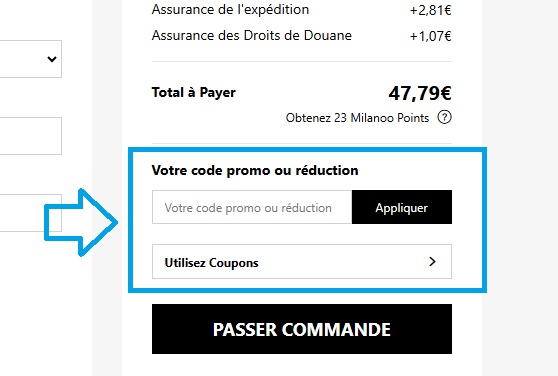Click the bold Votre code promo ou réduction heading
Image resolution: width=558 pixels, height=376 pixels.
coord(255,170)
